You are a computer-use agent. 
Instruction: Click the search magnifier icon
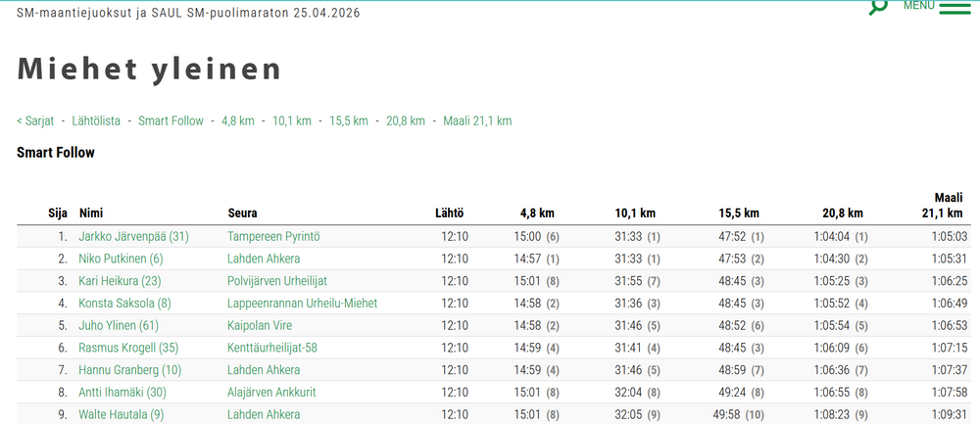point(878,6)
